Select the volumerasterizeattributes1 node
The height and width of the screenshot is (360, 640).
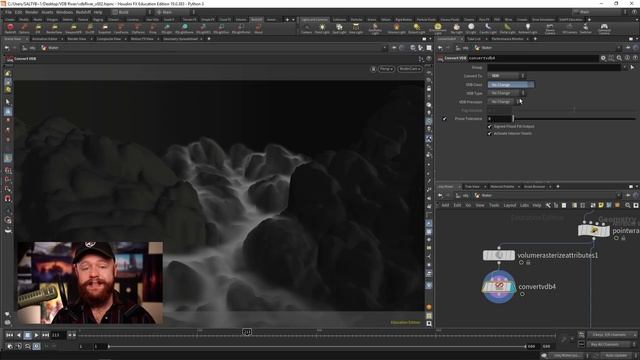[499, 256]
